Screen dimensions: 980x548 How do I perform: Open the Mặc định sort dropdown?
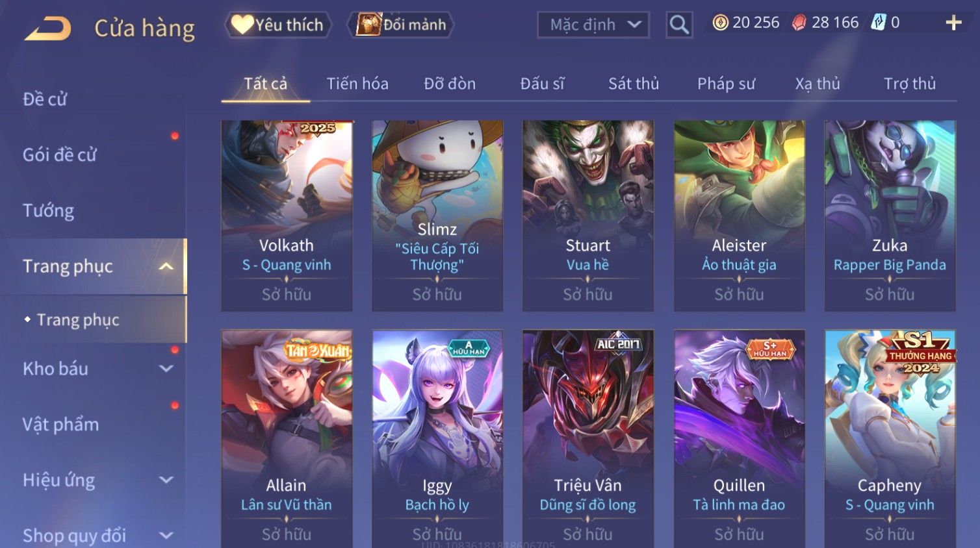click(593, 25)
